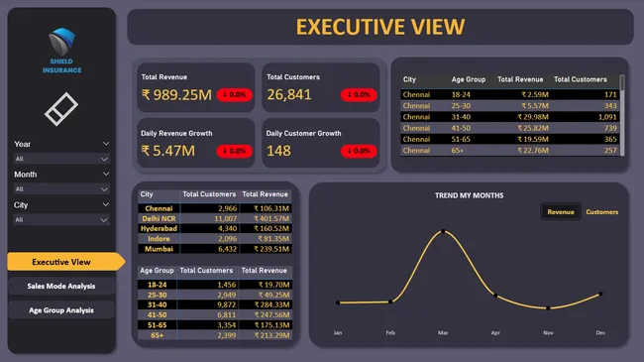Click the red badge on Total Customers card
Image resolution: width=644 pixels, height=362 pixels.
click(359, 94)
